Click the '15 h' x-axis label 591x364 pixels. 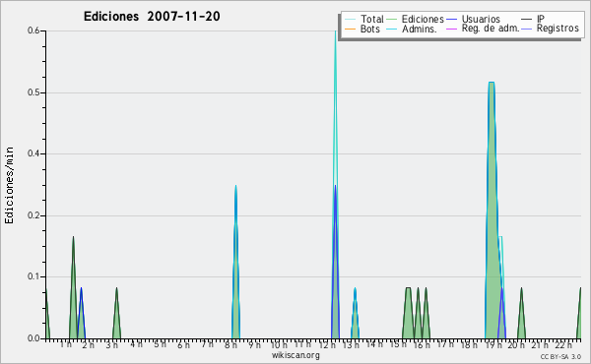[398, 344]
